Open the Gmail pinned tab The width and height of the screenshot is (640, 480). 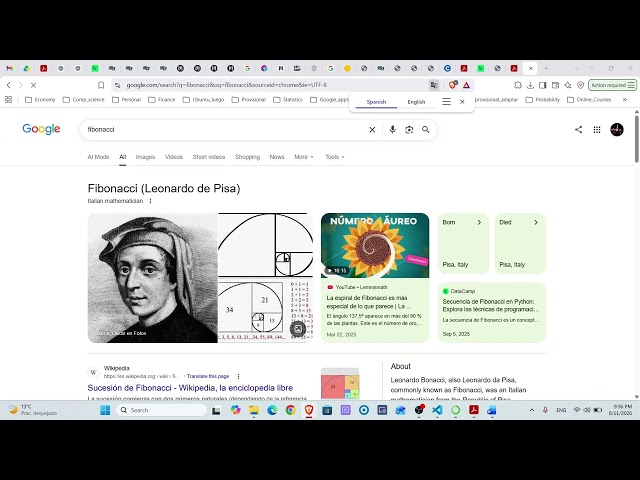coord(9,68)
